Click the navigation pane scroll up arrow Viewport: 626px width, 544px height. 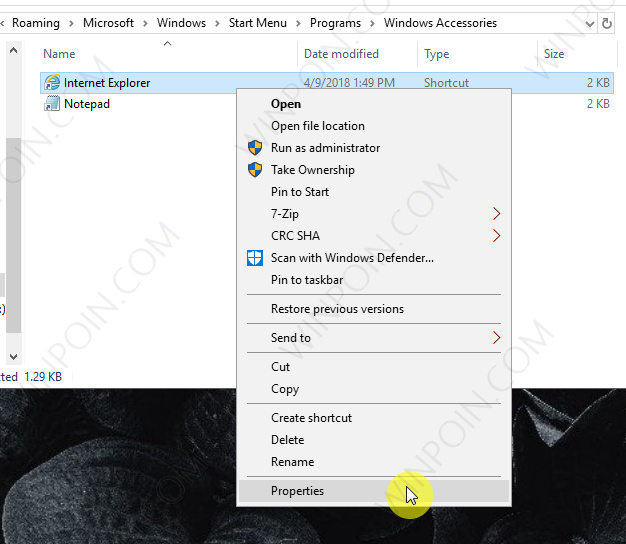(x=13, y=50)
